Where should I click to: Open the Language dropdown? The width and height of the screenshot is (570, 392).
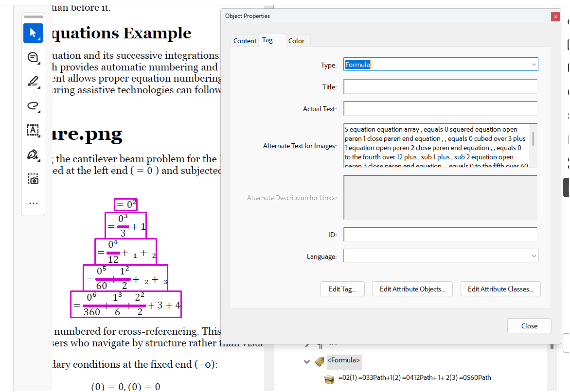click(x=441, y=256)
